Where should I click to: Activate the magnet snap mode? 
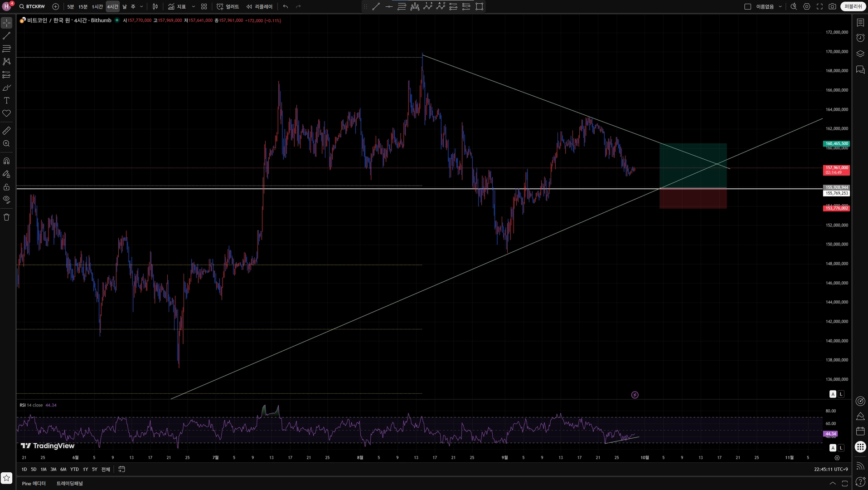[7, 161]
